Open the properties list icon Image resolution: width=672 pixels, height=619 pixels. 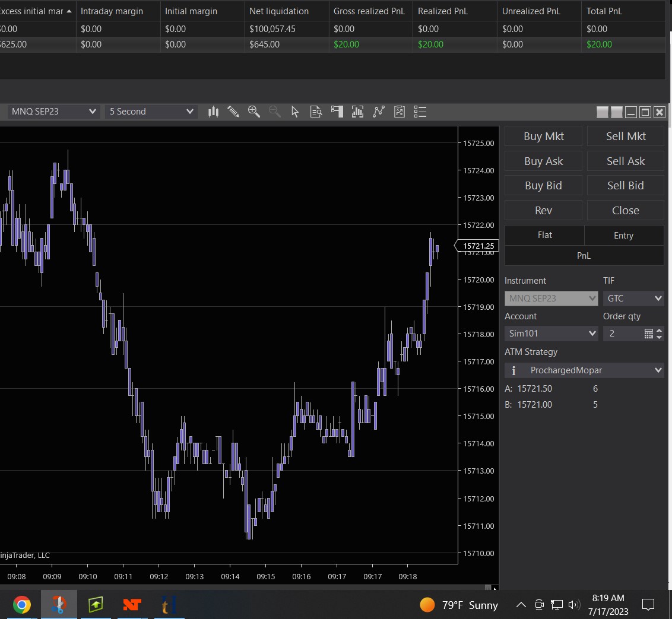click(x=420, y=112)
